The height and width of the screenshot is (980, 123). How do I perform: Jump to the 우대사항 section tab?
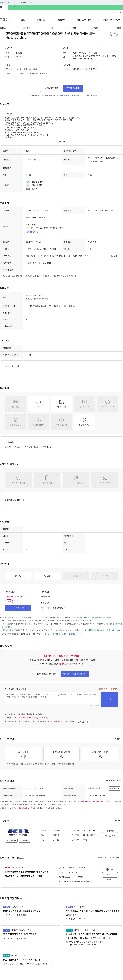point(49,28)
